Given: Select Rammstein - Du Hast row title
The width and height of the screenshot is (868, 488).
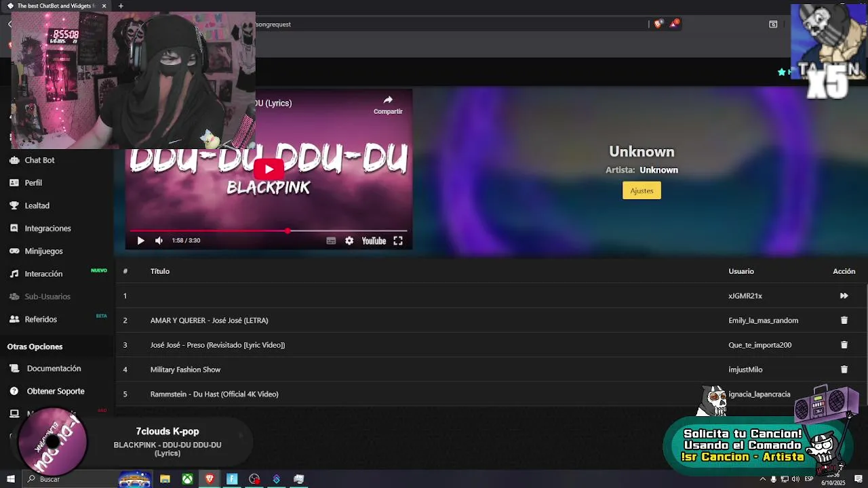Looking at the screenshot, I should pyautogui.click(x=214, y=394).
